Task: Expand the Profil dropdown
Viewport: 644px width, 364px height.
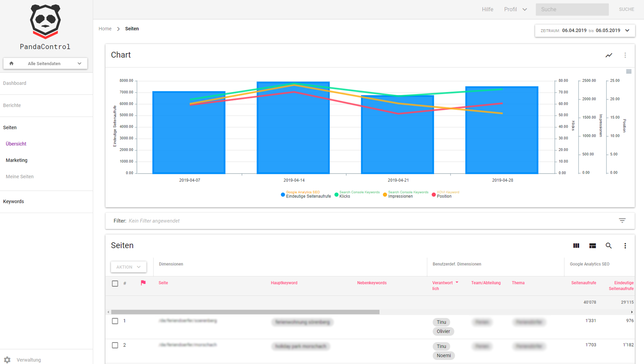Action: (515, 9)
